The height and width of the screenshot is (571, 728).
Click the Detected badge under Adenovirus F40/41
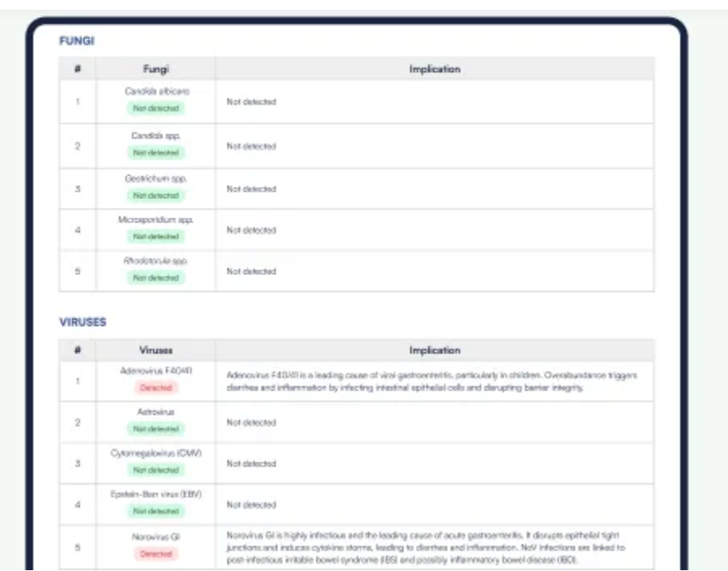pos(156,387)
